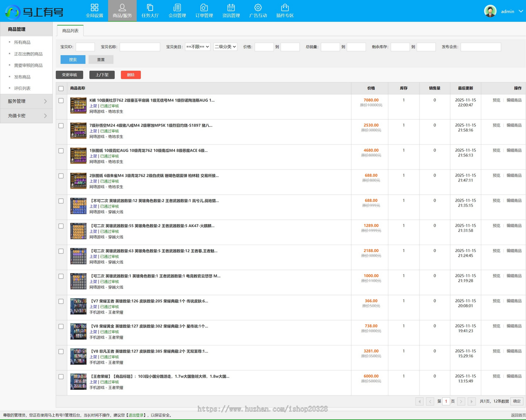Open thumbnail of K裤 10级美杜莎762 item

[78, 106]
